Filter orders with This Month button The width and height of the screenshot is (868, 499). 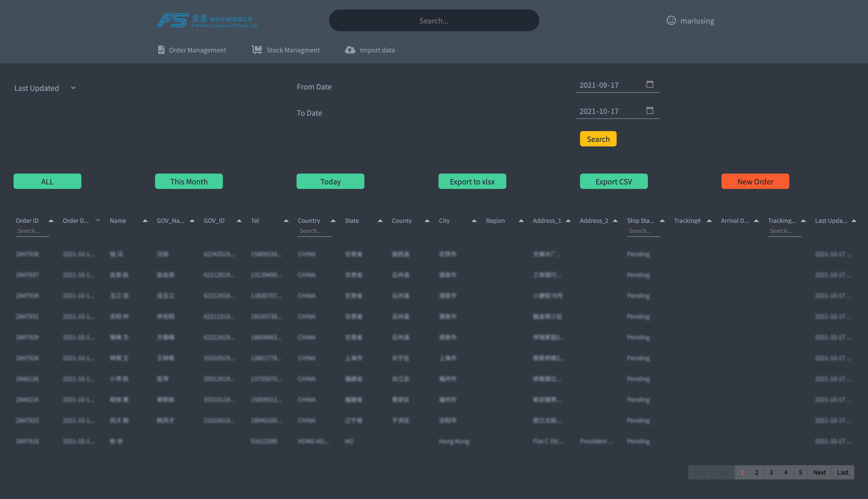(189, 181)
